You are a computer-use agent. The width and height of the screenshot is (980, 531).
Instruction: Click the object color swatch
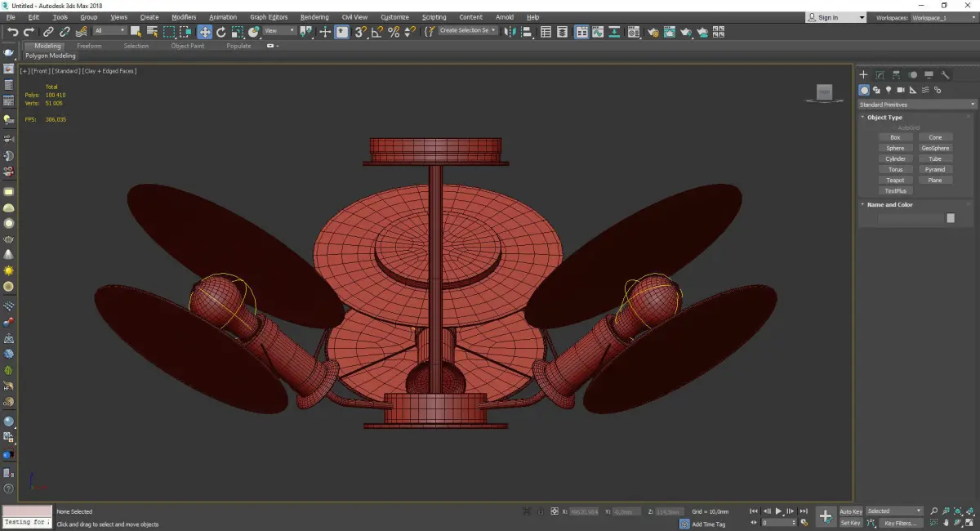coord(950,218)
